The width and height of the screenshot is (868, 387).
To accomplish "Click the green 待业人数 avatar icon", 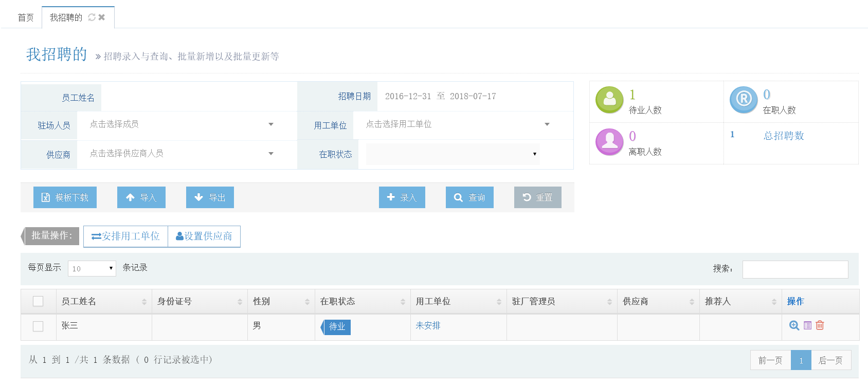I will tap(609, 100).
